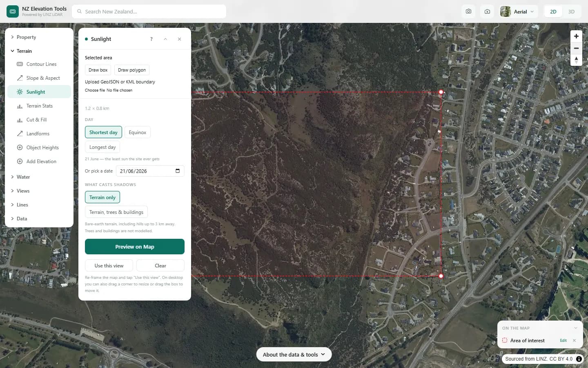Click the Clear button

point(160,266)
